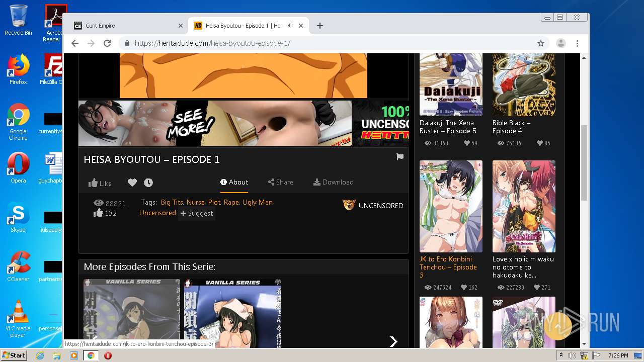644x362 pixels.
Task: Click the watch-later clock icon
Action: pos(148,183)
